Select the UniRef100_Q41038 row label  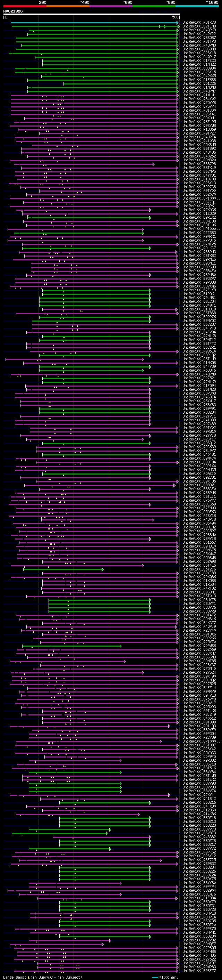pos(199,141)
